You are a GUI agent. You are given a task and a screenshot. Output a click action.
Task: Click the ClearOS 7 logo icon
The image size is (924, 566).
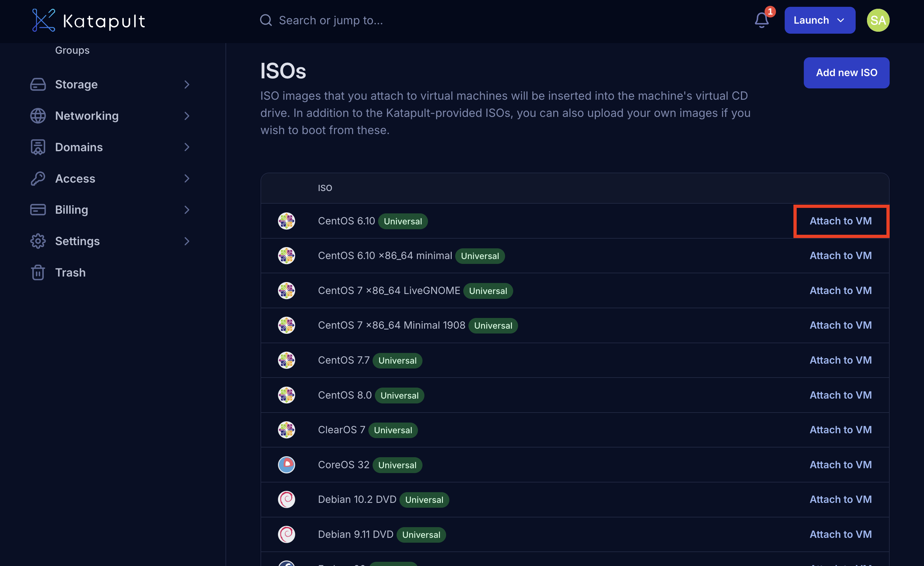(286, 430)
